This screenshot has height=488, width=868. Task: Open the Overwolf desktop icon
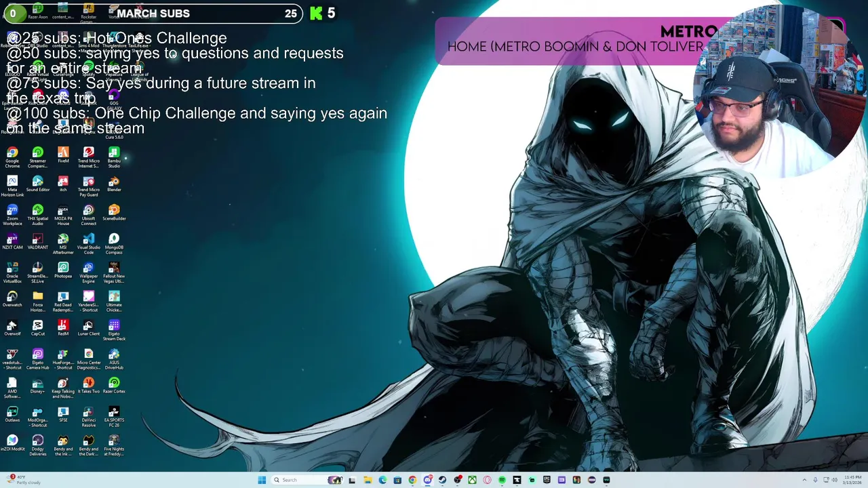pos(12,328)
